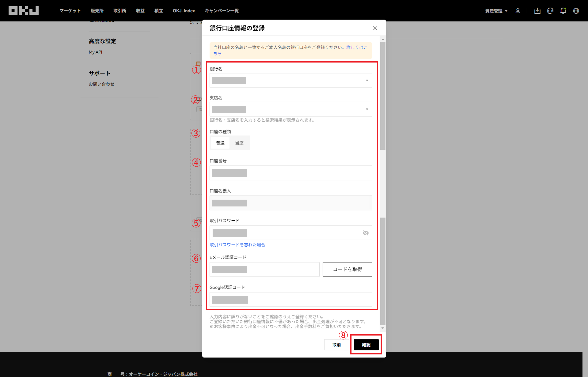The height and width of the screenshot is (377, 588).
Task: Open the language globe icon
Action: pyautogui.click(x=576, y=11)
